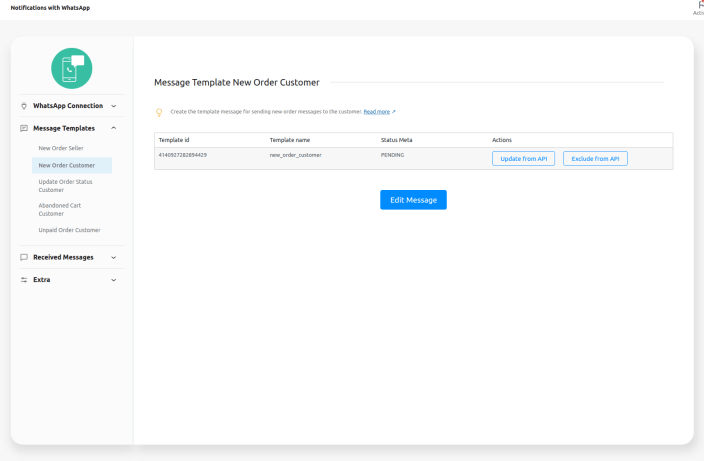
Task: Expand the Received Messages section chevron
Action: [x=113, y=257]
